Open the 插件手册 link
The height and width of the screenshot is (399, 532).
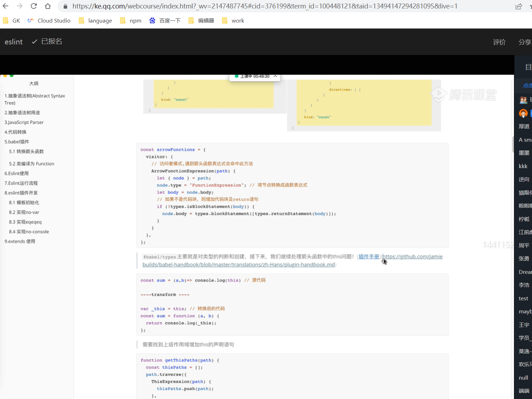pos(369,257)
